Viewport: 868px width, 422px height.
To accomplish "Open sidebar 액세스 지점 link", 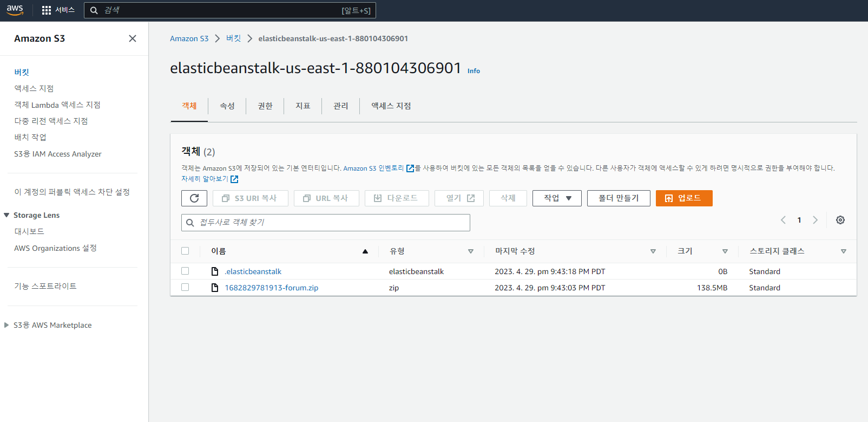I will click(x=34, y=88).
